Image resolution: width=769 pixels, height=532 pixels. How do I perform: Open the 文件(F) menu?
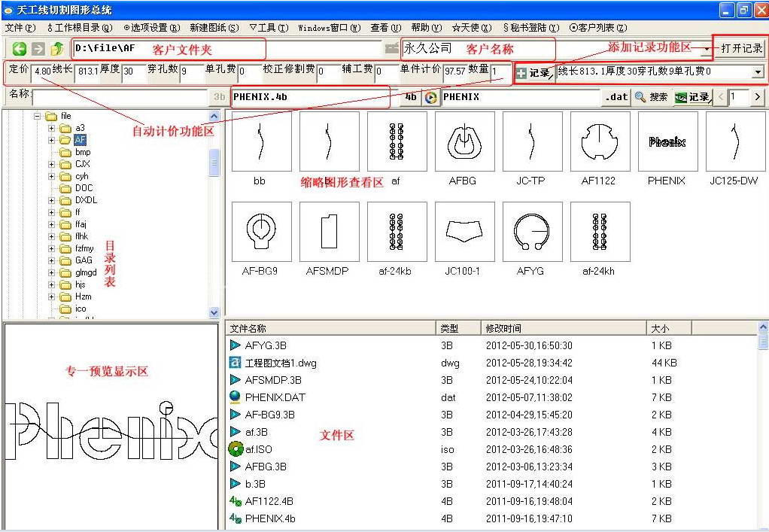click(x=20, y=27)
